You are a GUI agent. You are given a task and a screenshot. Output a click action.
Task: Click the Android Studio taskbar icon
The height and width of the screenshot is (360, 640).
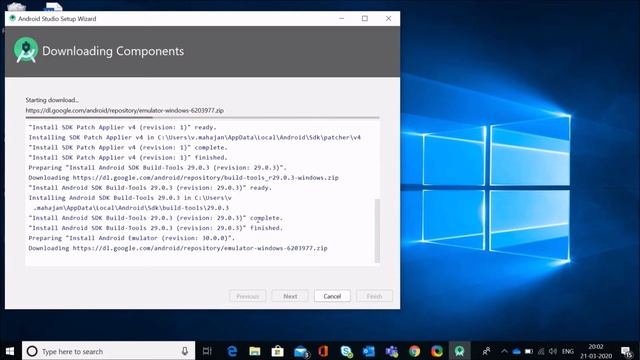pyautogui.click(x=459, y=351)
